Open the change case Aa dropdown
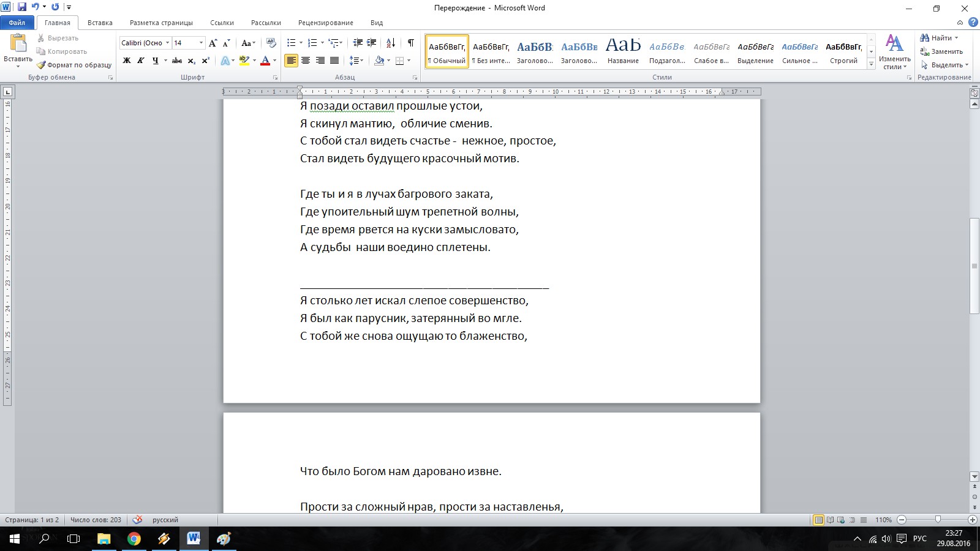This screenshot has width=980, height=551. 248,43
